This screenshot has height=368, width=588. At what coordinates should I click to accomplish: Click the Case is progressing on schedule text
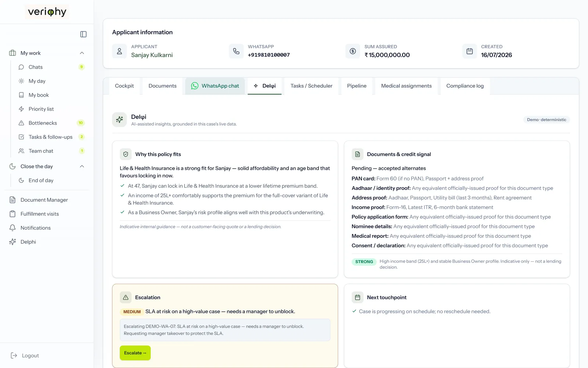(x=424, y=311)
